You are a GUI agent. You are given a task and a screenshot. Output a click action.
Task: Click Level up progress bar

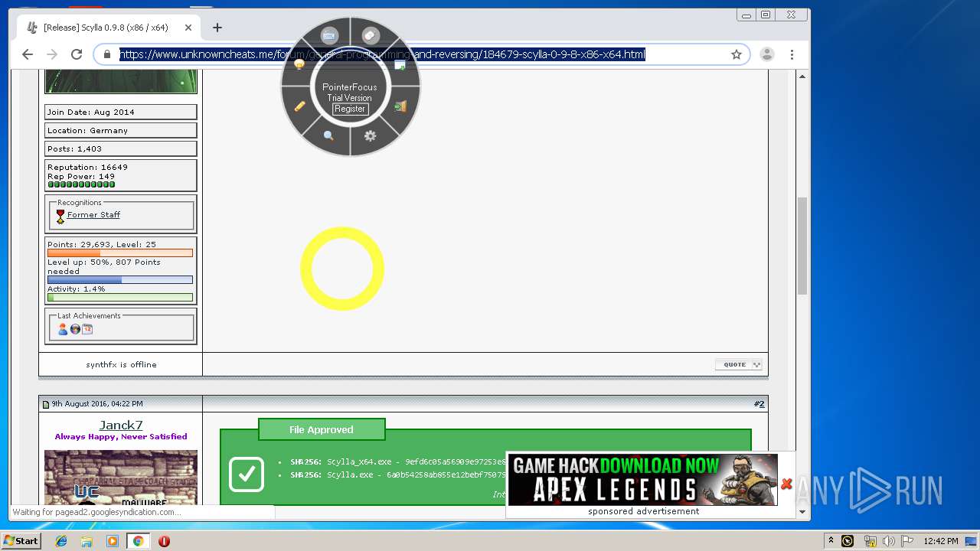click(120, 280)
